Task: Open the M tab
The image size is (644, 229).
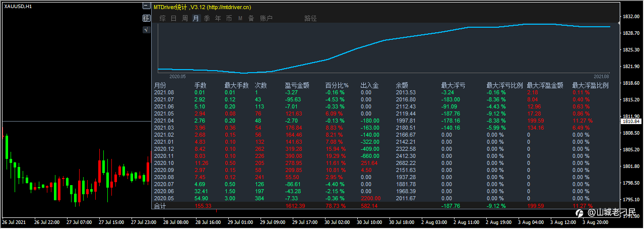Action: 240,18
